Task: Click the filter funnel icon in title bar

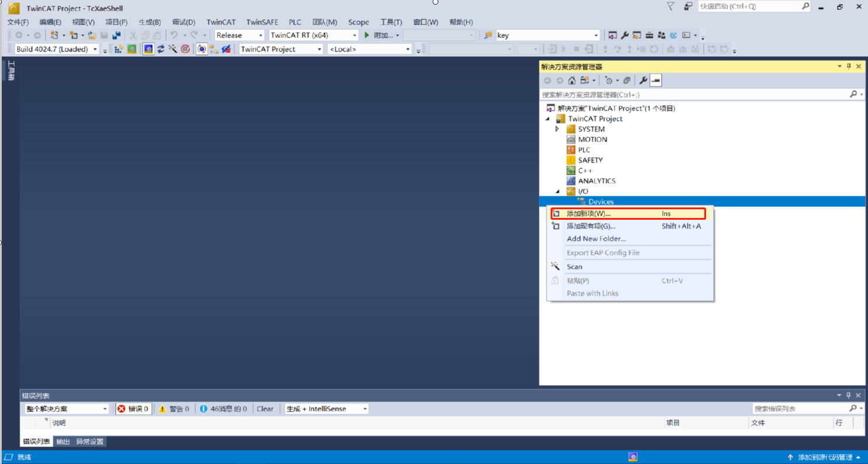Action: tap(670, 6)
